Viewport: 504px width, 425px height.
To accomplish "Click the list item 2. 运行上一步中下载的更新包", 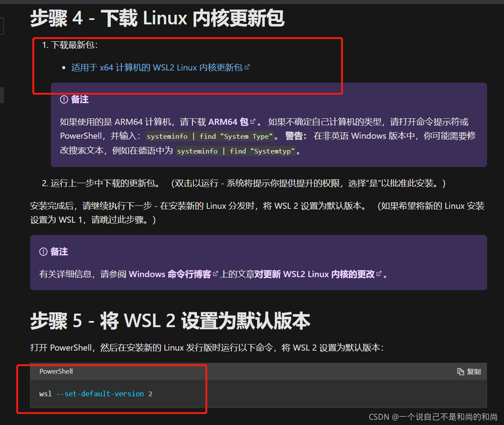I will click(244, 183).
